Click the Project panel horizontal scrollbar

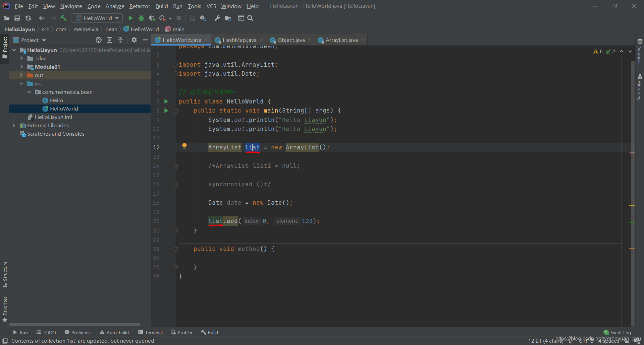point(74,325)
